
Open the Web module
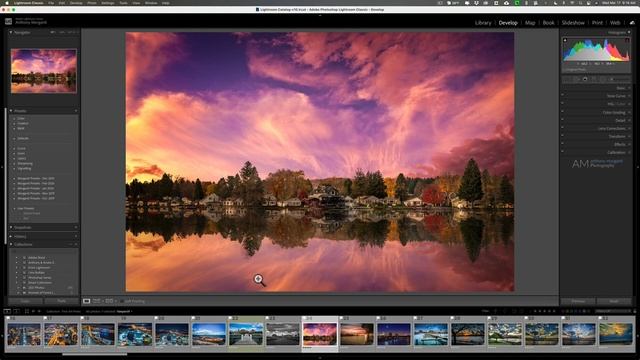615,23
